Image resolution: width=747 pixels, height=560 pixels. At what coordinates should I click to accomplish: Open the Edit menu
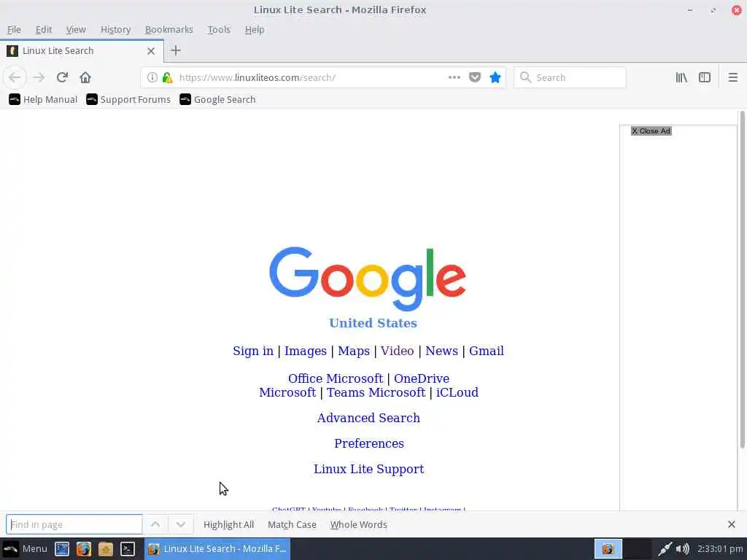tap(43, 29)
